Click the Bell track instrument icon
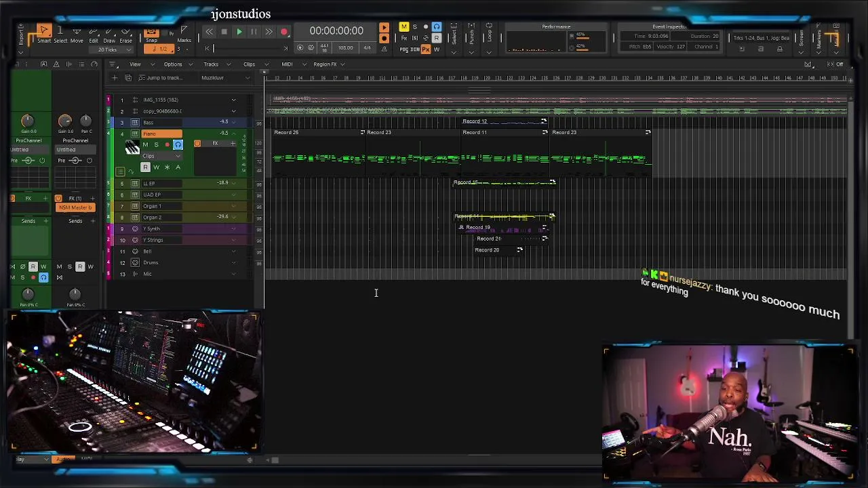Screen dimensions: 868x488 point(135,251)
